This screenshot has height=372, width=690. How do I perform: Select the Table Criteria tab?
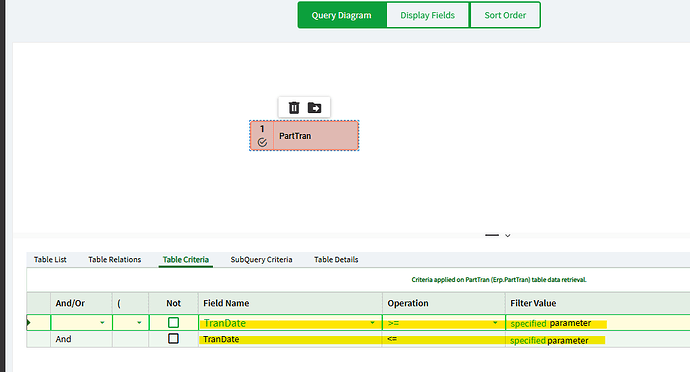pos(186,260)
